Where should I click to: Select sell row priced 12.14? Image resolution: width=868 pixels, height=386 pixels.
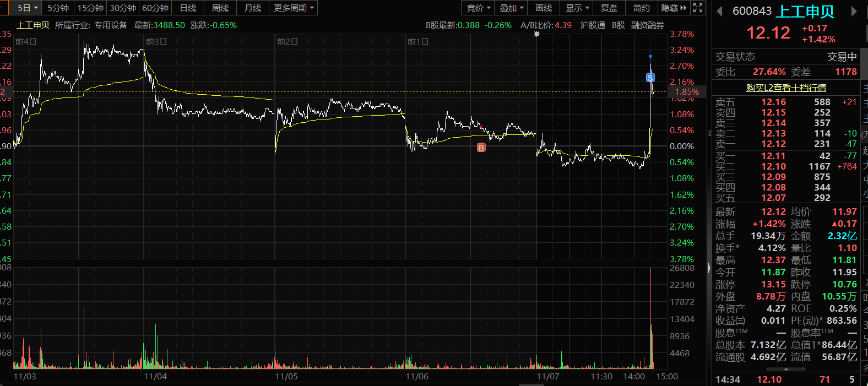(x=786, y=123)
